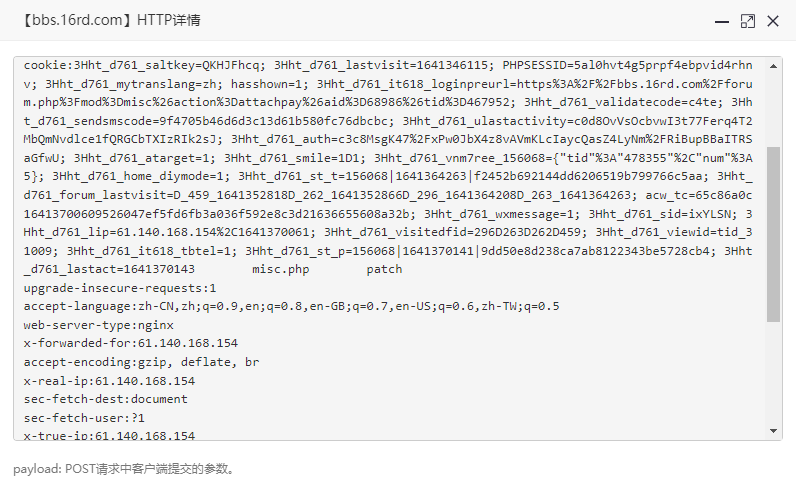Click the x-true-ip header line

pos(109,435)
